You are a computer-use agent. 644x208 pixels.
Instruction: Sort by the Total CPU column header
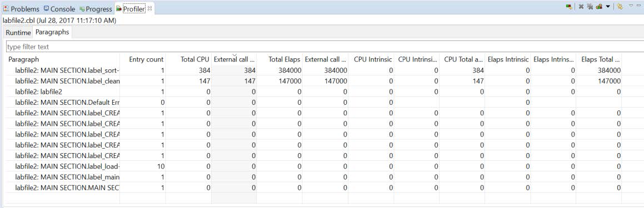click(x=188, y=59)
